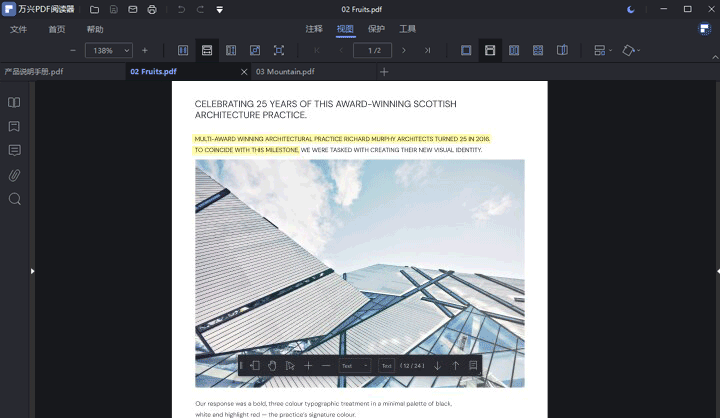Open the search panel in sidebar
Image resolution: width=720 pixels, height=418 pixels.
14,199
